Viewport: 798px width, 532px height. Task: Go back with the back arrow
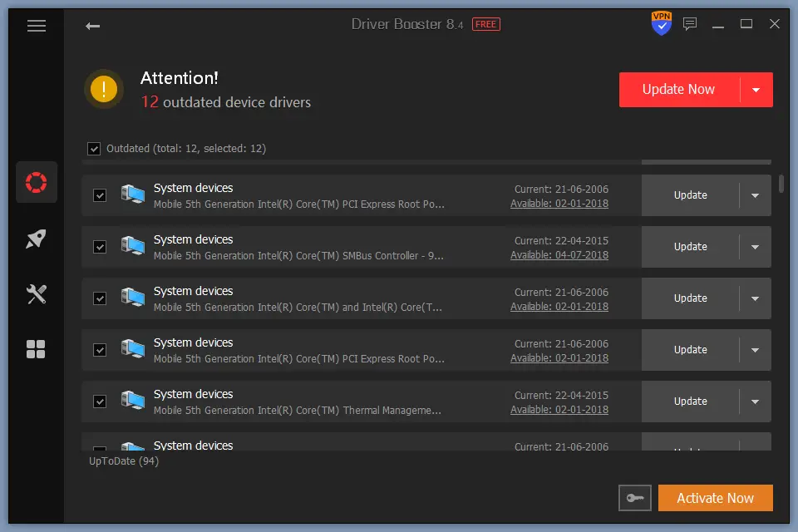pos(92,26)
